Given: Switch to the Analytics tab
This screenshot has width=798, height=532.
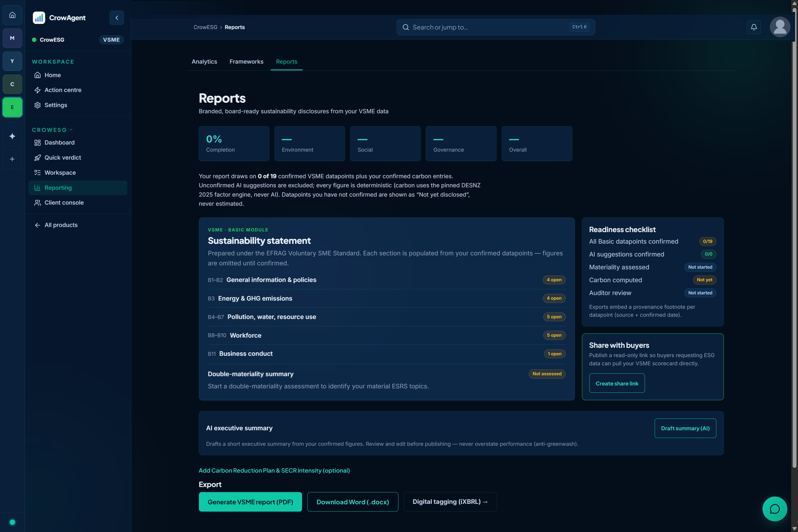Looking at the screenshot, I should coord(204,62).
